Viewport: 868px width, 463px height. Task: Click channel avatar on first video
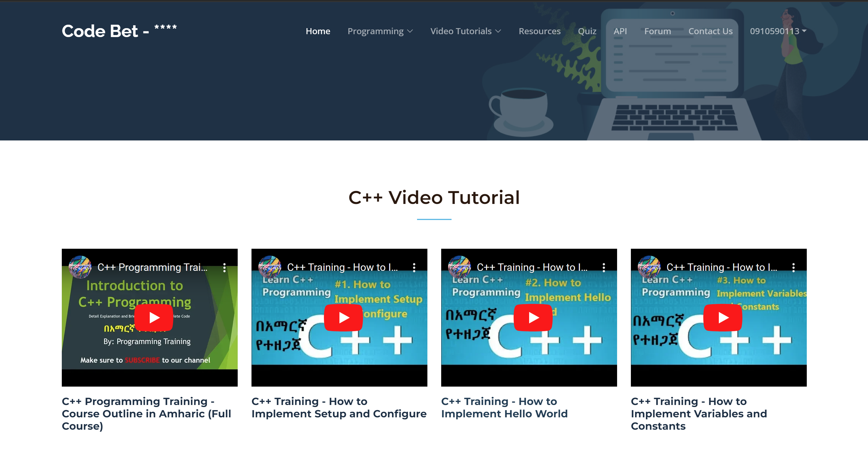[80, 267]
